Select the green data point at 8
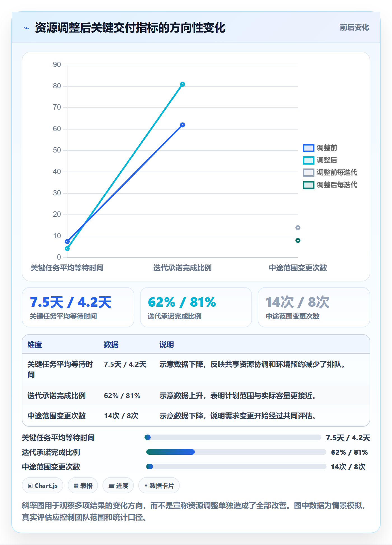The width and height of the screenshot is (392, 545). [298, 241]
